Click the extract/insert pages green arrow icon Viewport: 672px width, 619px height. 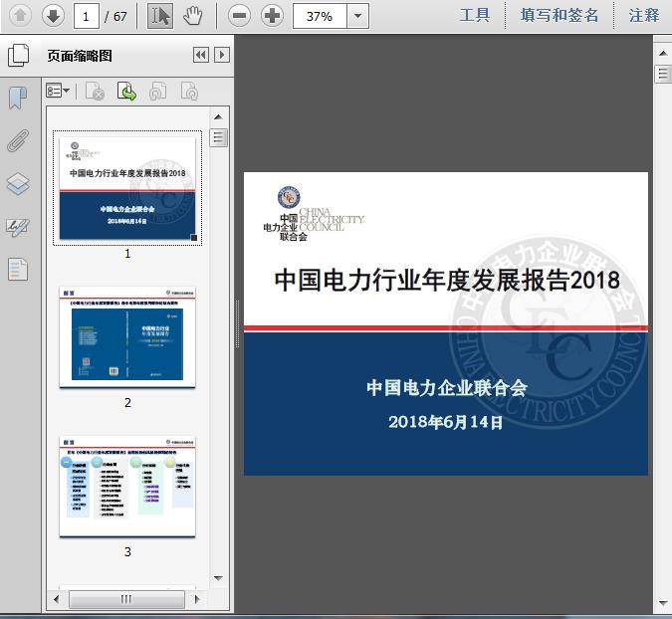126,92
